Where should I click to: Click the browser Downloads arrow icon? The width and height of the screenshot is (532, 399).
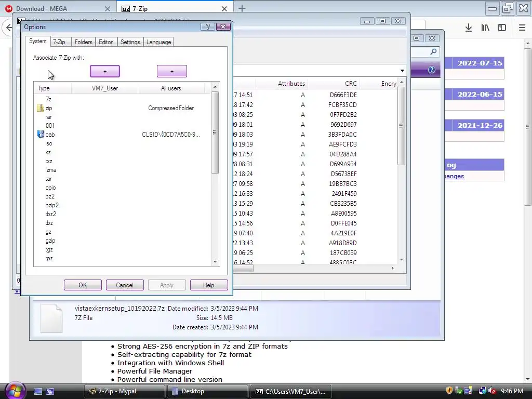[469, 28]
